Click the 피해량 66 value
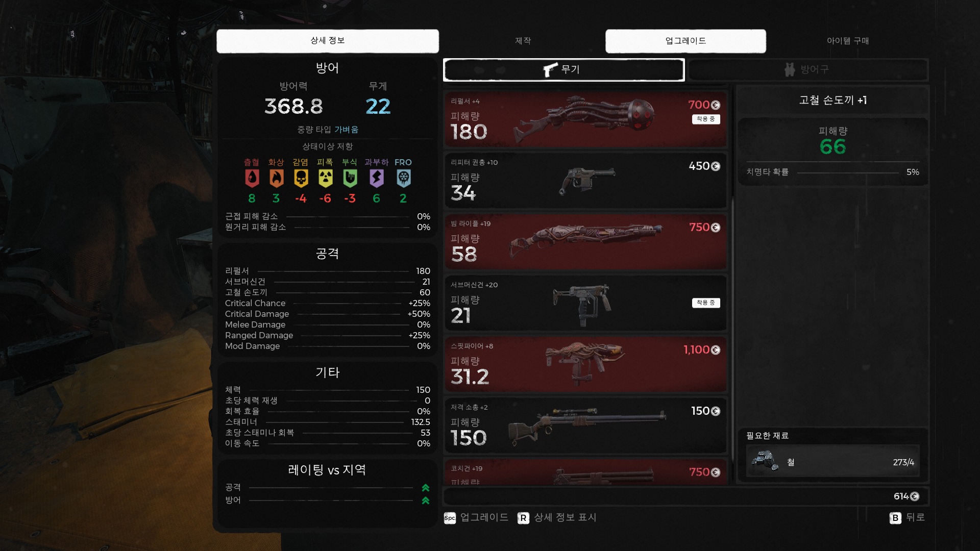 point(832,147)
